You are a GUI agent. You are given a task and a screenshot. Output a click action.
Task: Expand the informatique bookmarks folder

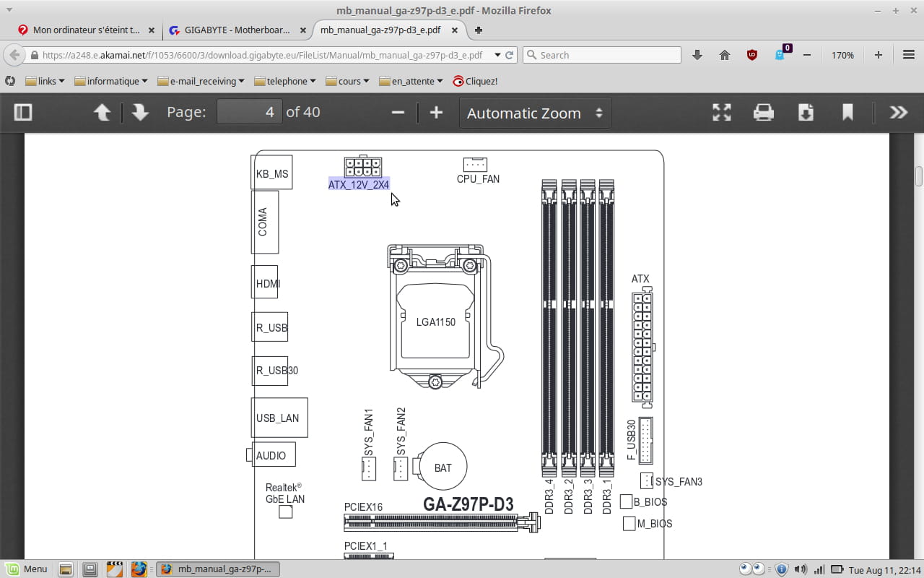click(110, 81)
